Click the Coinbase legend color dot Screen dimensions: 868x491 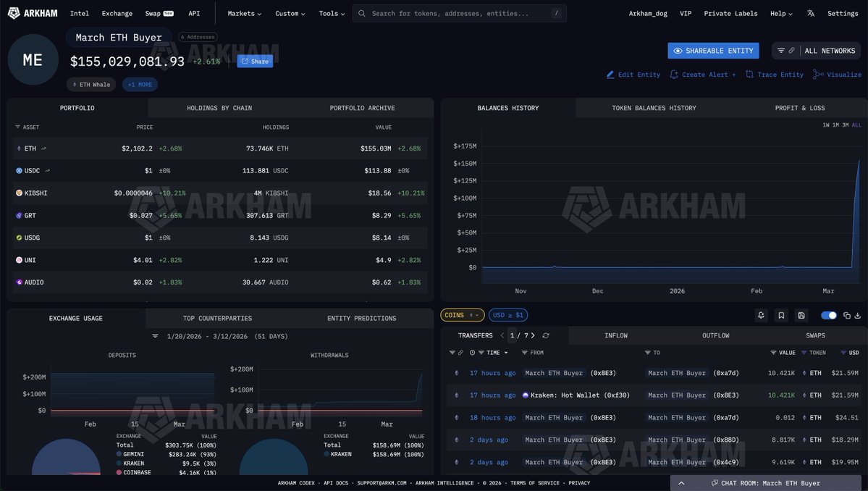click(x=119, y=472)
